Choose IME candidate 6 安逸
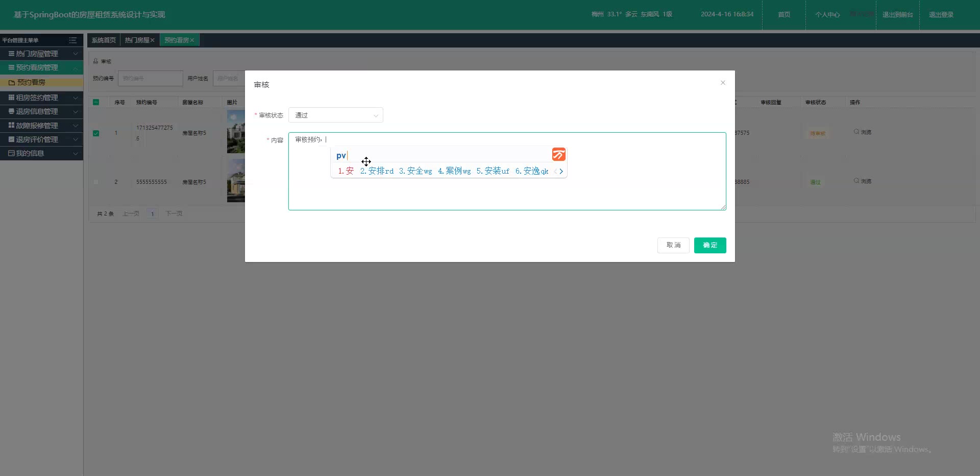Screen dimensions: 980x476 pyautogui.click(x=532, y=171)
